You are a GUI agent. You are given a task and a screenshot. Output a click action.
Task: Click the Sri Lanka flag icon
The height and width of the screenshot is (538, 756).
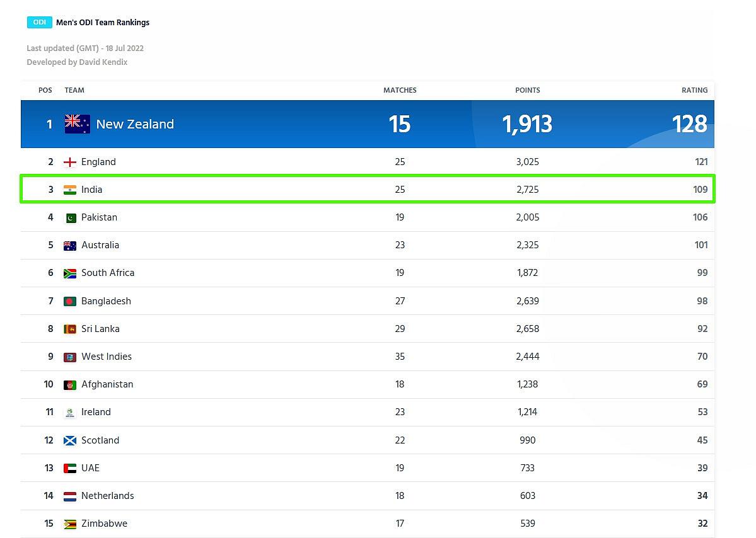click(x=70, y=329)
